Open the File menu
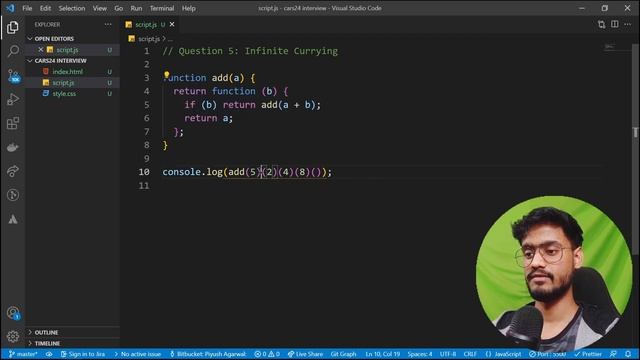Image resolution: width=640 pixels, height=360 pixels. point(27,8)
